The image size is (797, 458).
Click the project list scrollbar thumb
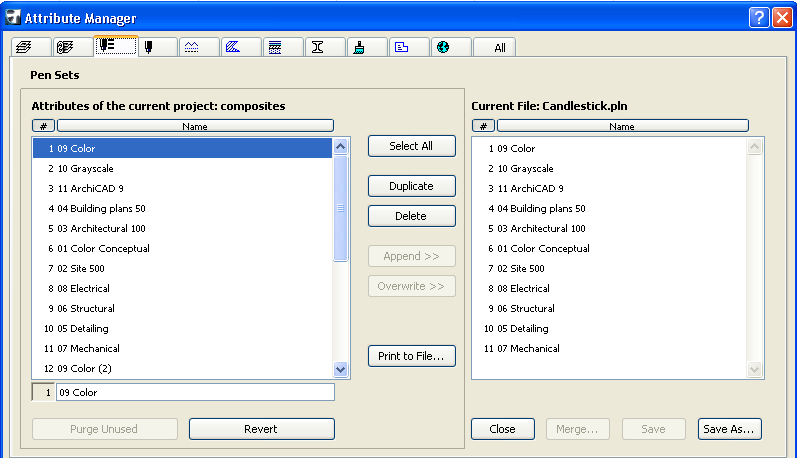341,208
